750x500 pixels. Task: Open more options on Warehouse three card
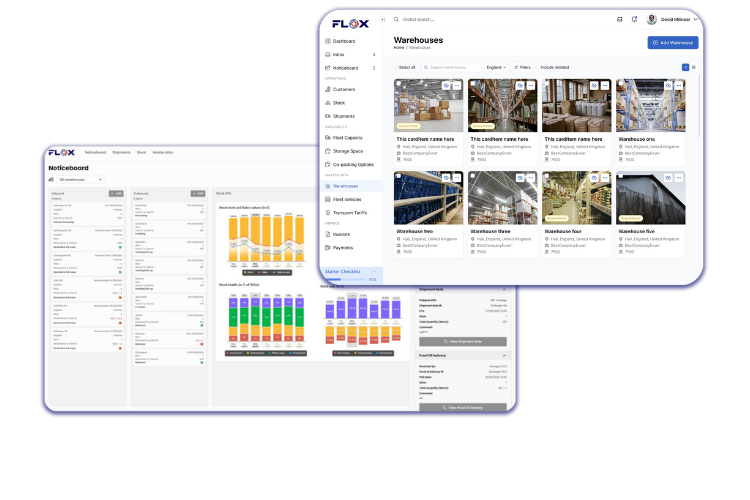(531, 178)
